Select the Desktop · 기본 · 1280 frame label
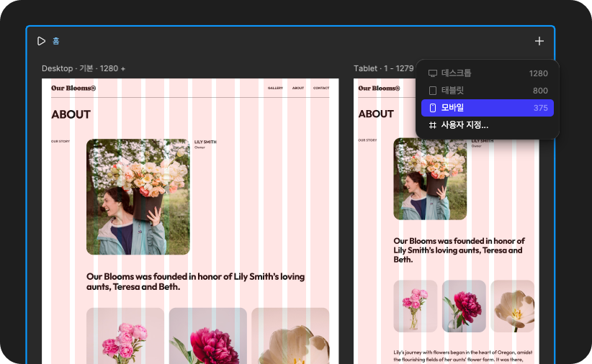Viewport: 592px width, 364px height. (x=81, y=68)
